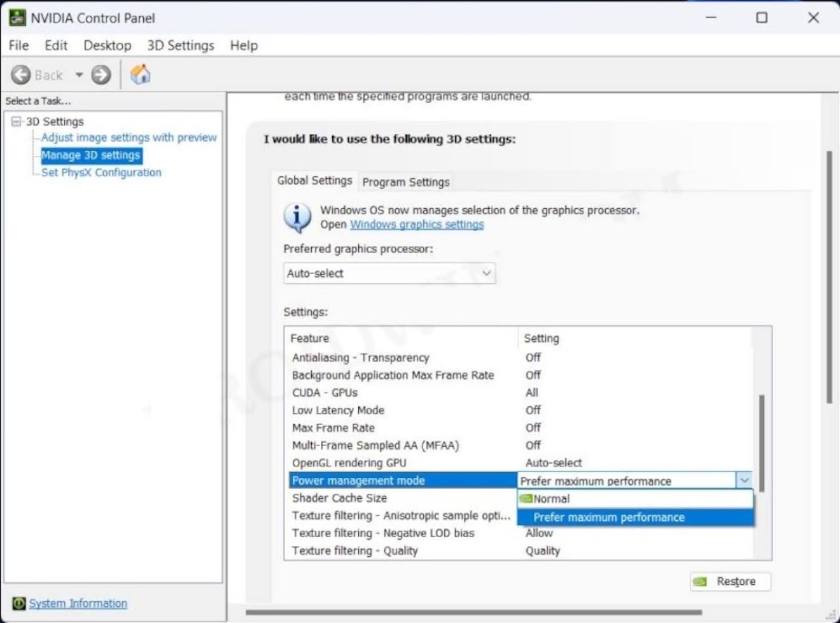Click Quality value for Texture filtering - Quality
Screen dimensions: 840x623
coord(542,550)
